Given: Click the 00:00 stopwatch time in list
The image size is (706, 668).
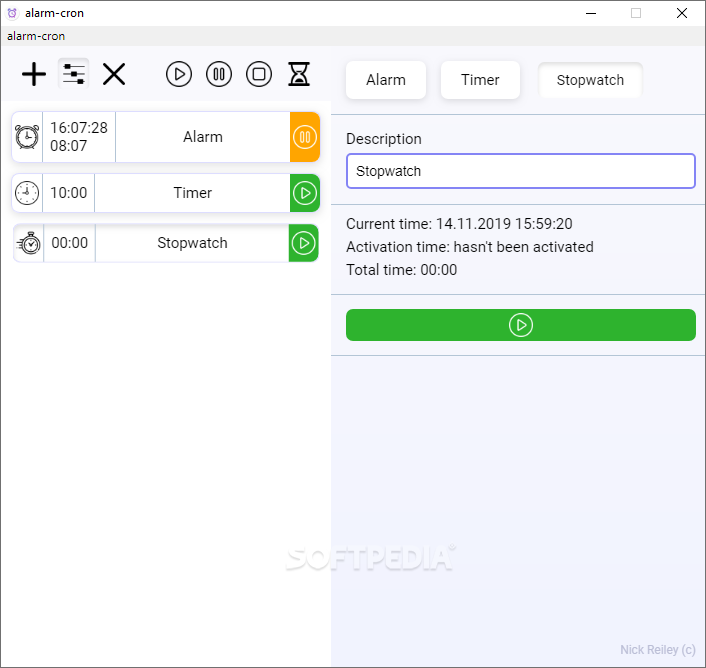Looking at the screenshot, I should pos(69,243).
